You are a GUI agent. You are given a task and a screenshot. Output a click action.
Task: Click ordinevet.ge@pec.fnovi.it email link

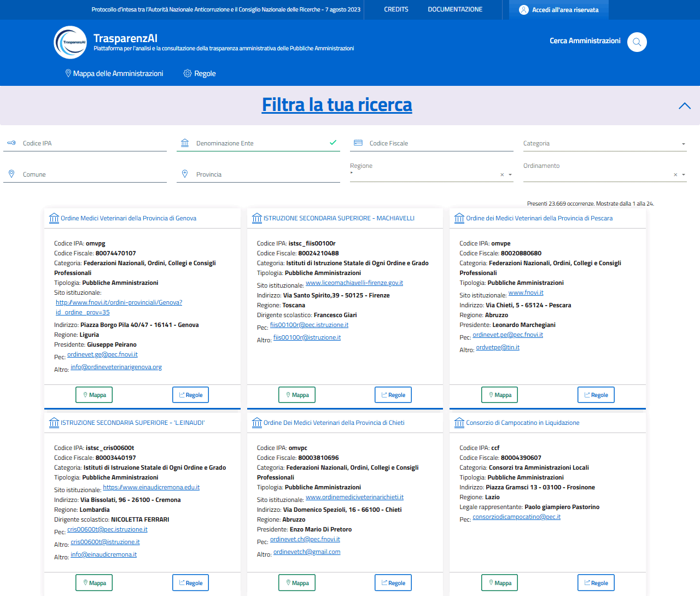(102, 354)
